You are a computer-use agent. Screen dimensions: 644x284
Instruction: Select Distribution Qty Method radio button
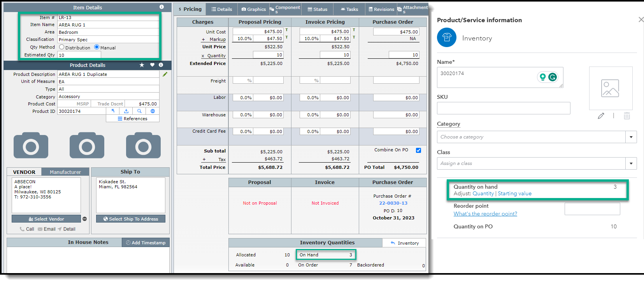pyautogui.click(x=61, y=47)
